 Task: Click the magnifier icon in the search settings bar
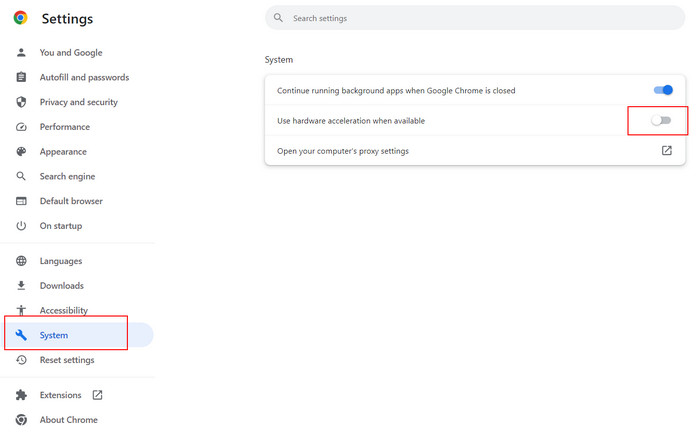point(278,18)
